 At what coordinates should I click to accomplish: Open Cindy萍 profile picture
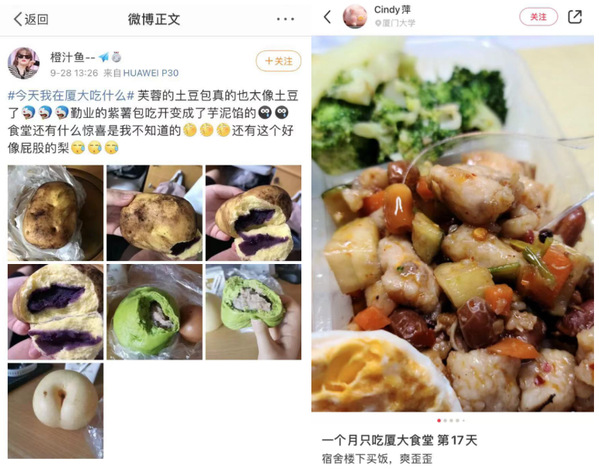pos(355,16)
